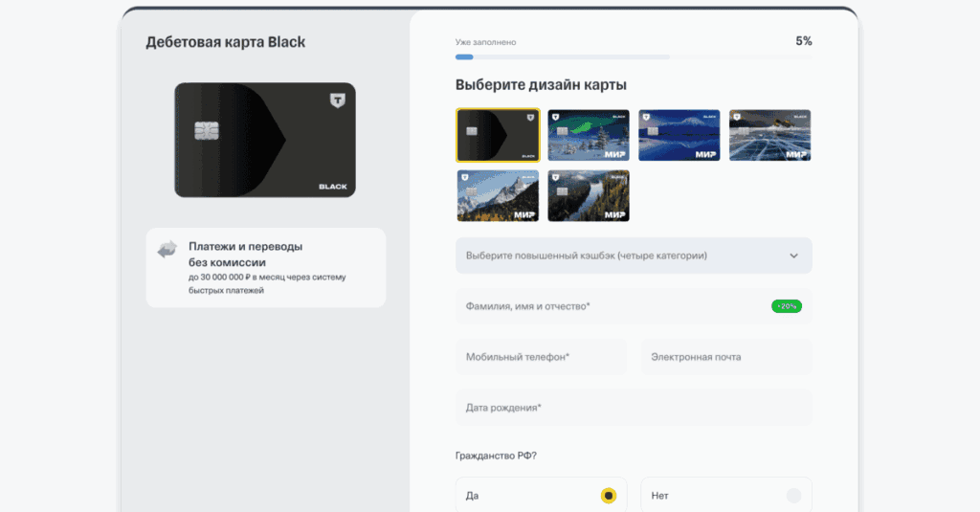Viewport: 980px width, 512px height.
Task: Pick the forest river card design
Action: 588,196
